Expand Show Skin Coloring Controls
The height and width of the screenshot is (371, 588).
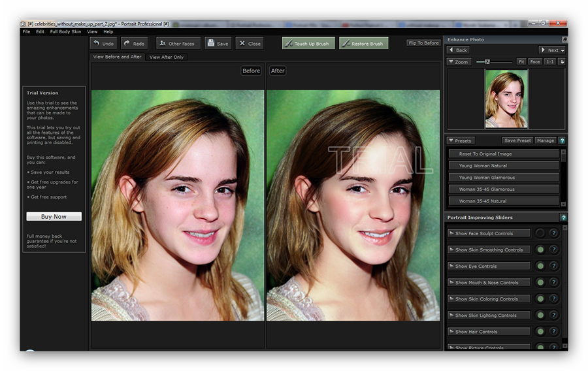click(x=489, y=298)
